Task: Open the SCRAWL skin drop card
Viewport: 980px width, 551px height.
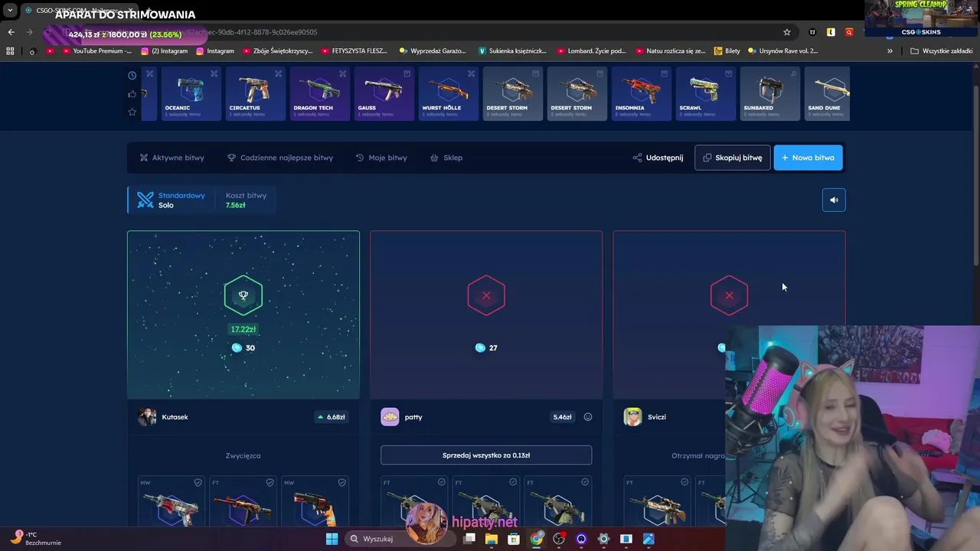Action: (x=704, y=93)
